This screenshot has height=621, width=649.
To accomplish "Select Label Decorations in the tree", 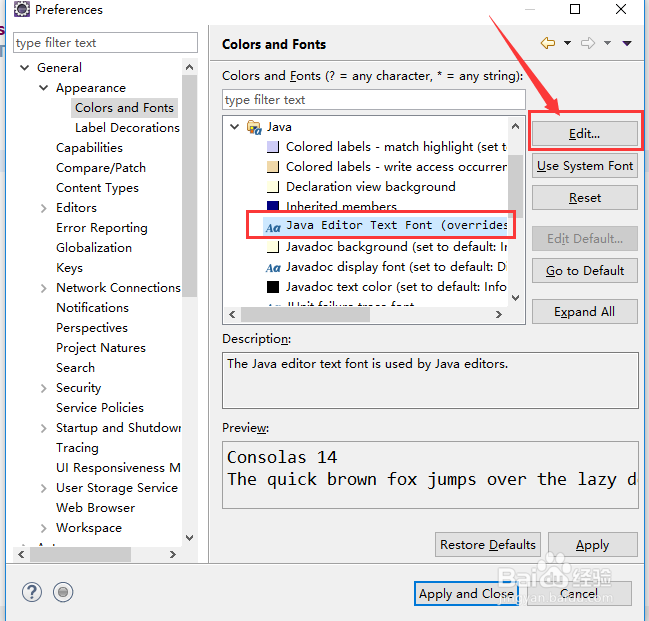I will pos(127,128).
